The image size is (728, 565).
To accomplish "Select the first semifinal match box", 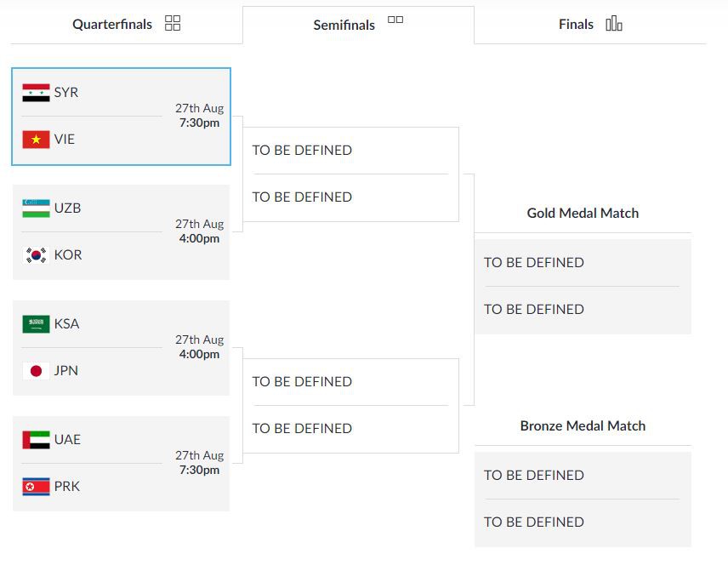I will point(350,174).
